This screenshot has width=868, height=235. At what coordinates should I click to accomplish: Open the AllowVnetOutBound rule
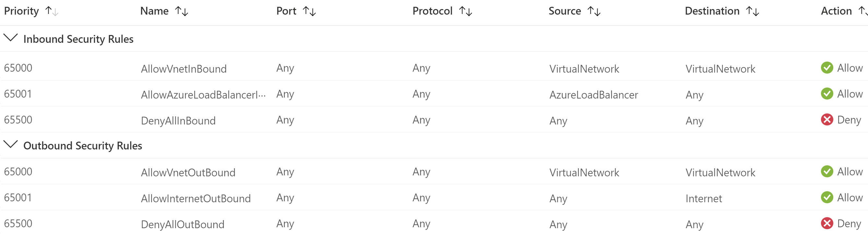188,173
